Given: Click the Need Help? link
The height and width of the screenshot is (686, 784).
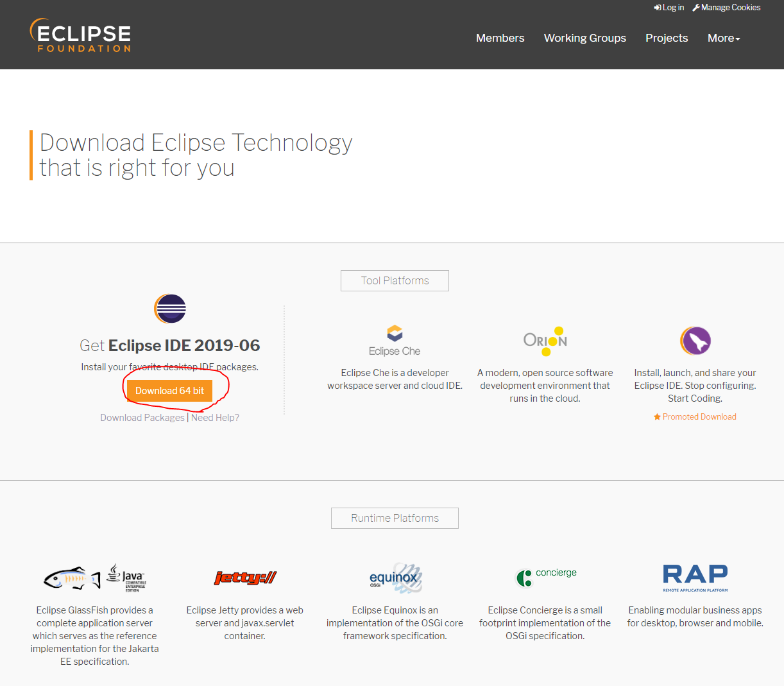Looking at the screenshot, I should (x=216, y=418).
